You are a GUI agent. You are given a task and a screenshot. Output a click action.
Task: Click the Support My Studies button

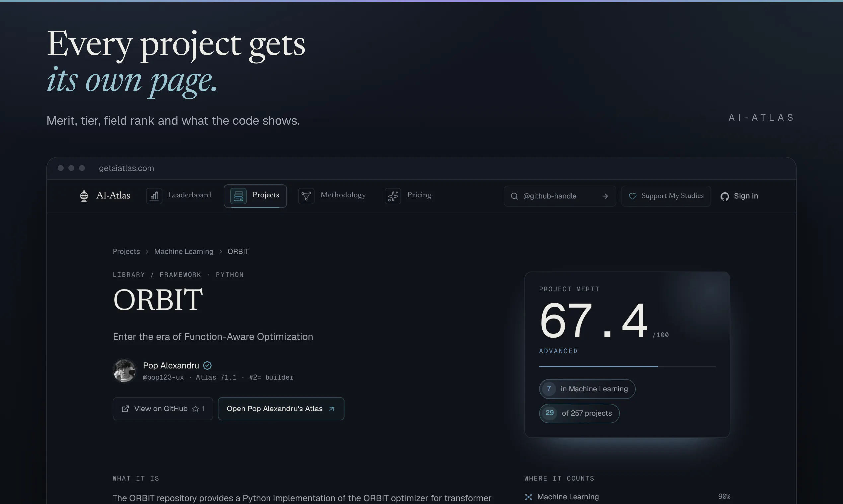[666, 196]
